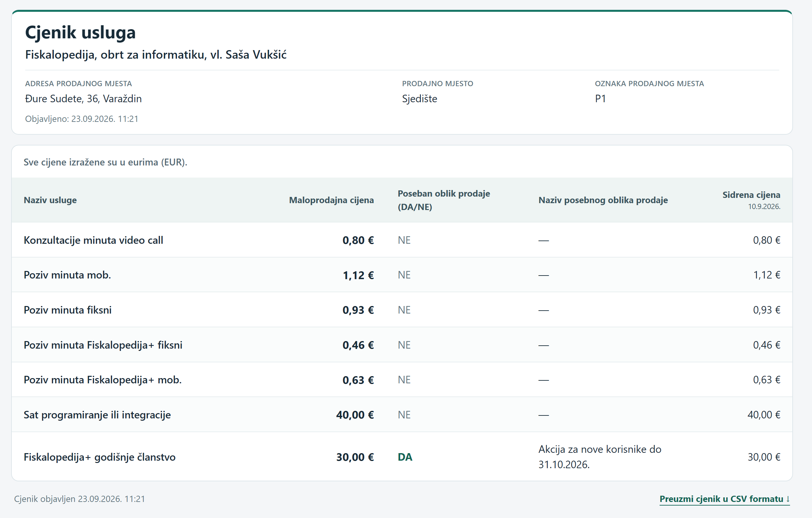Click address Đure Sudete, 36, Varaždin

pos(83,99)
